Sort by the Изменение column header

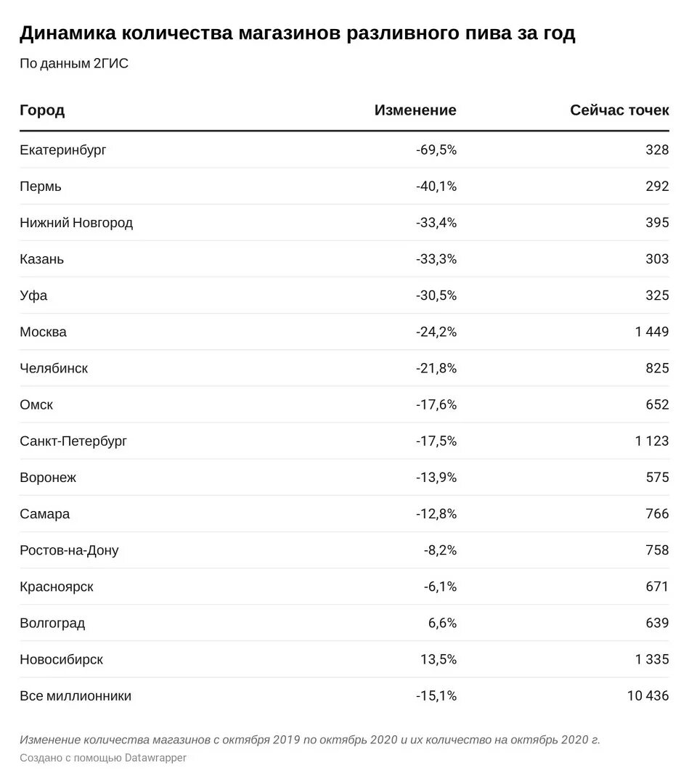pos(415,110)
